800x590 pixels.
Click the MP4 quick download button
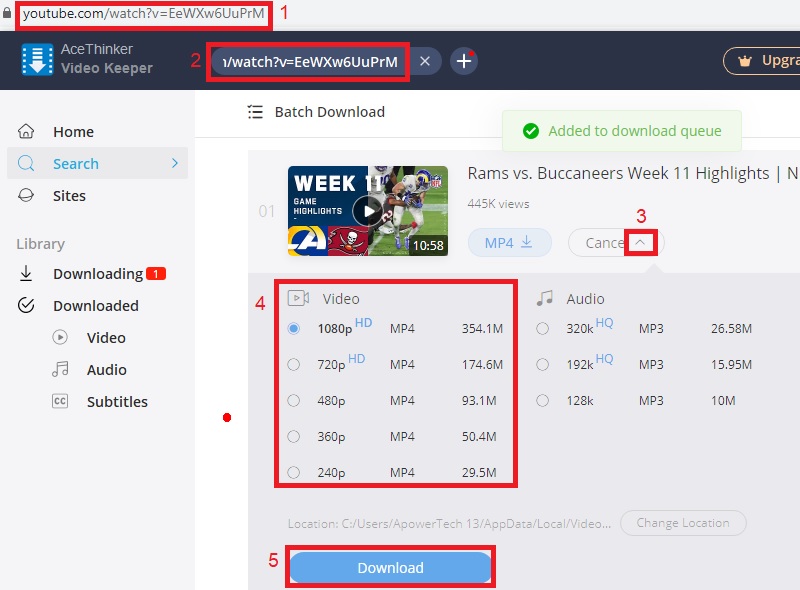(x=509, y=242)
